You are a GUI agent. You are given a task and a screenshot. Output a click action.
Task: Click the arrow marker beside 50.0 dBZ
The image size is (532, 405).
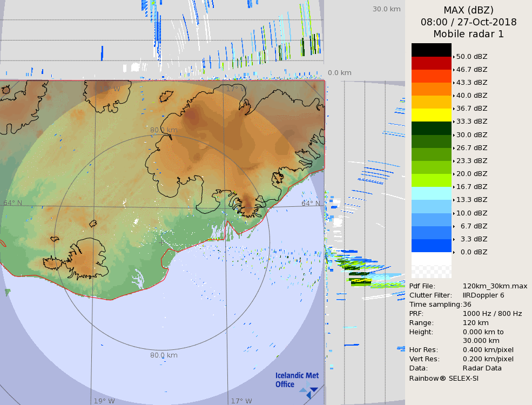click(x=454, y=57)
